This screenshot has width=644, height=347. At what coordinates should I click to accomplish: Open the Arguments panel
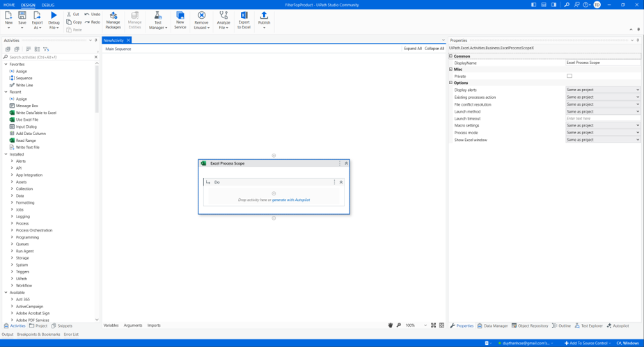133,325
